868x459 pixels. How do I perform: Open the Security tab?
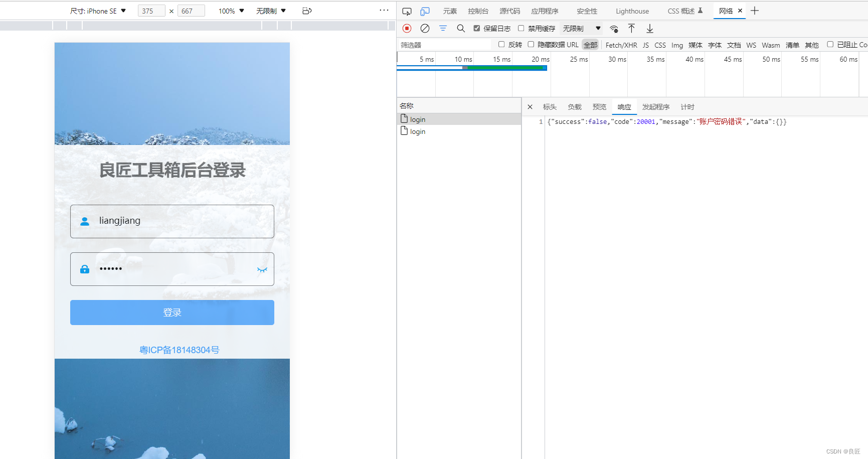tap(587, 11)
